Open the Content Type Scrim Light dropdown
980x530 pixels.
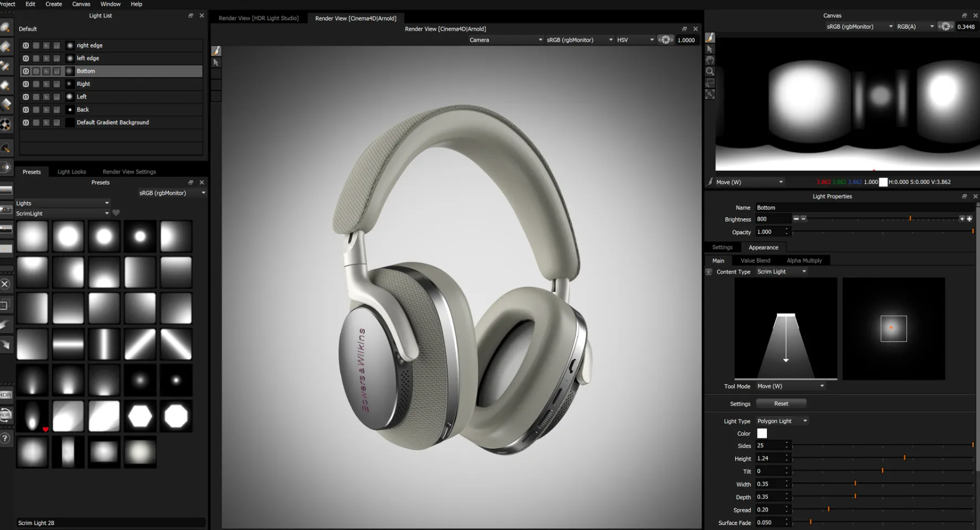click(x=781, y=272)
